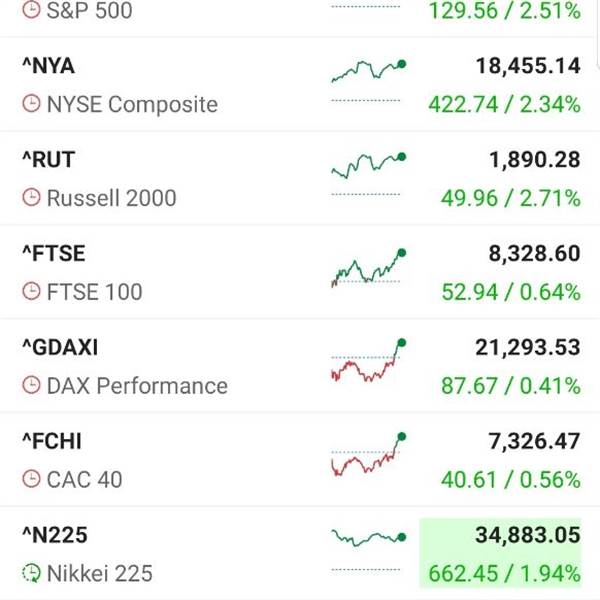The width and height of the screenshot is (600, 600).
Task: Tap the highlighted Nikkei 225 price 34,883.05
Action: tap(528, 535)
